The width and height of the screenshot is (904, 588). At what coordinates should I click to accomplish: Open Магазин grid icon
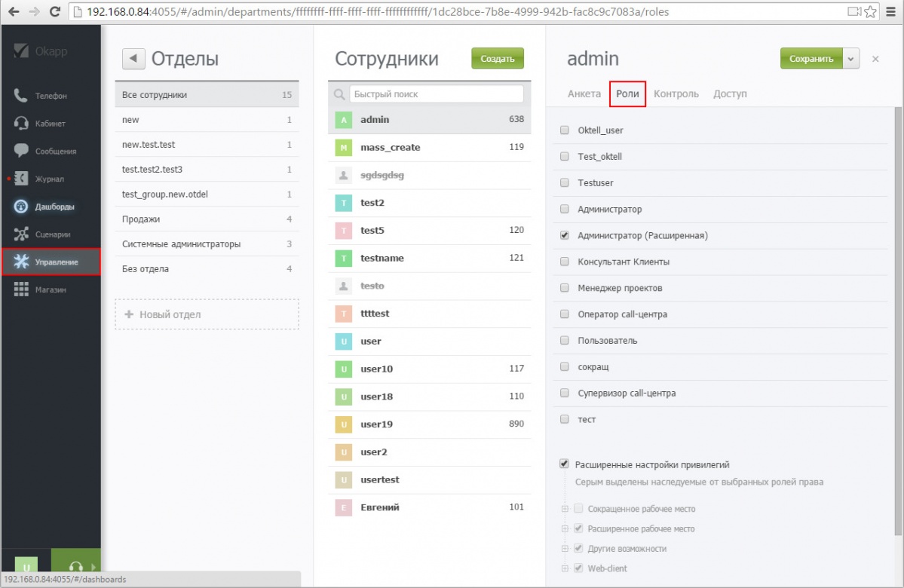pyautogui.click(x=21, y=289)
